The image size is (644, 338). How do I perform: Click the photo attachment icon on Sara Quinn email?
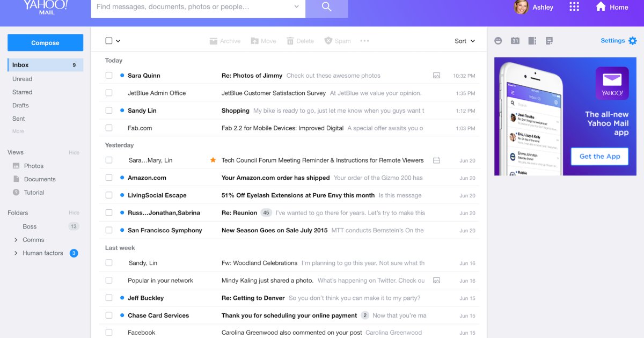(x=437, y=76)
